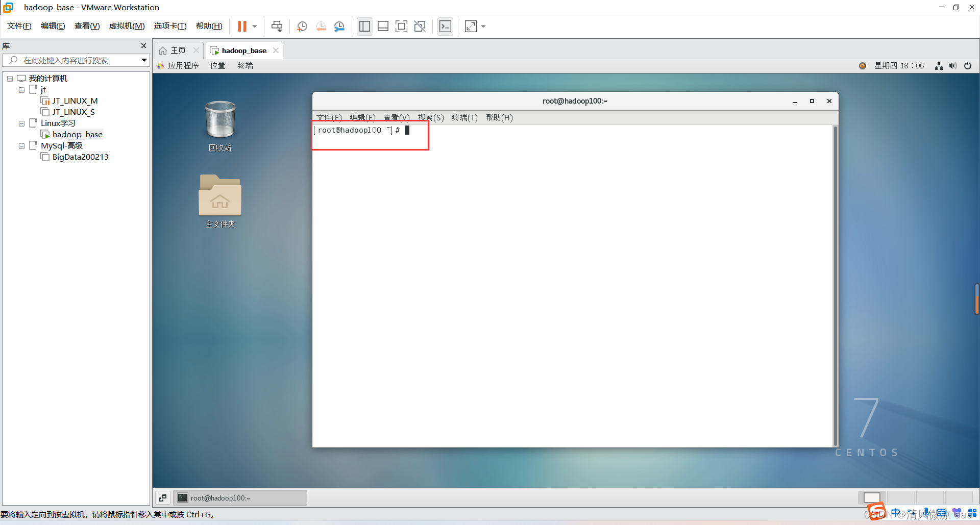Collapse the MySql-高级 folder node
Screen dimensions: 980x525
click(21, 146)
